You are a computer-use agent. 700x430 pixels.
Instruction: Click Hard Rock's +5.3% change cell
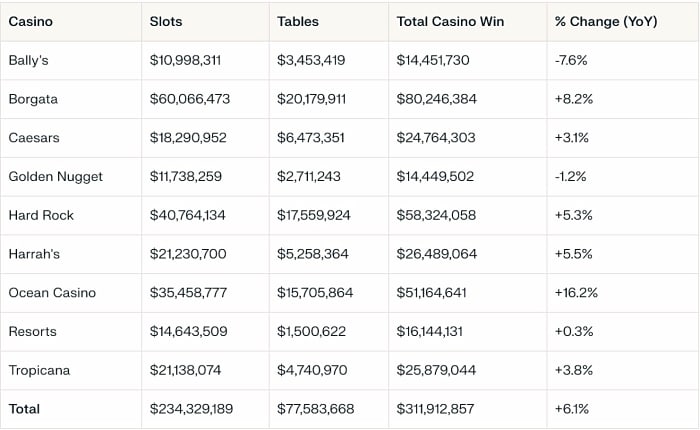(x=574, y=215)
